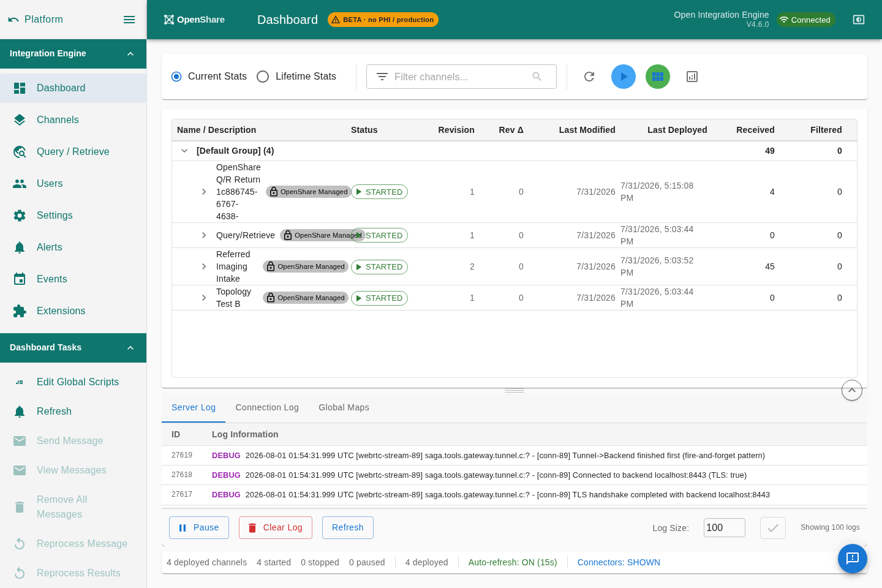Click the blue start channels play button
882x588 pixels.
point(624,77)
